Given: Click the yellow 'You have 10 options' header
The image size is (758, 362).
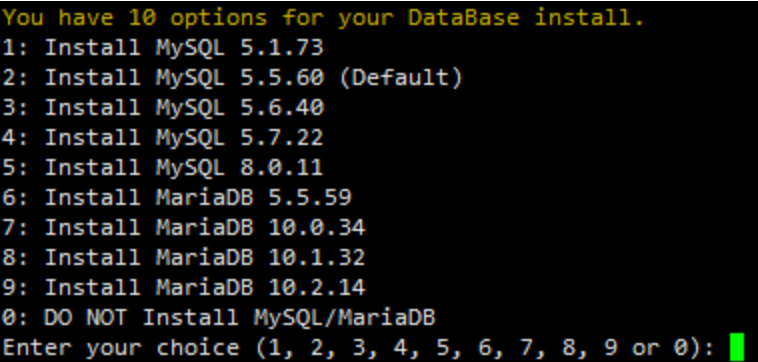Looking at the screenshot, I should pos(323,18).
